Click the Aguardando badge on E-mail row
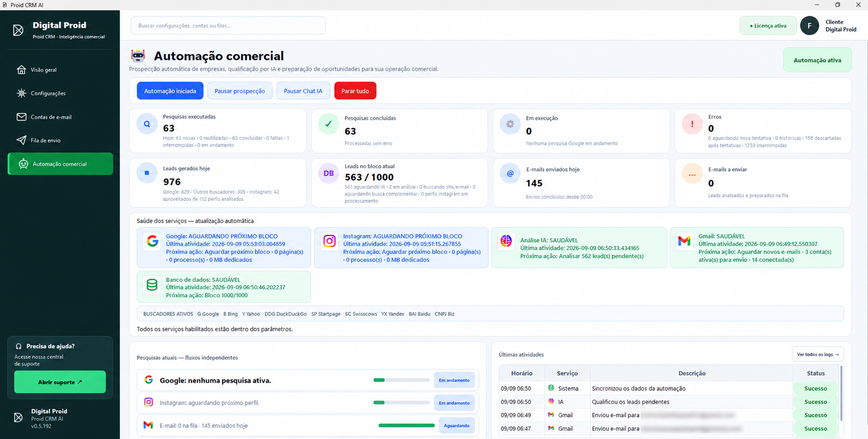 [456, 425]
